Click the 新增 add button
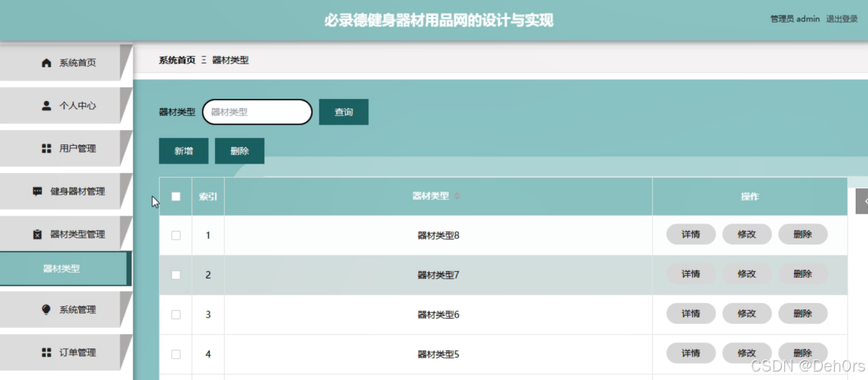 coord(183,151)
